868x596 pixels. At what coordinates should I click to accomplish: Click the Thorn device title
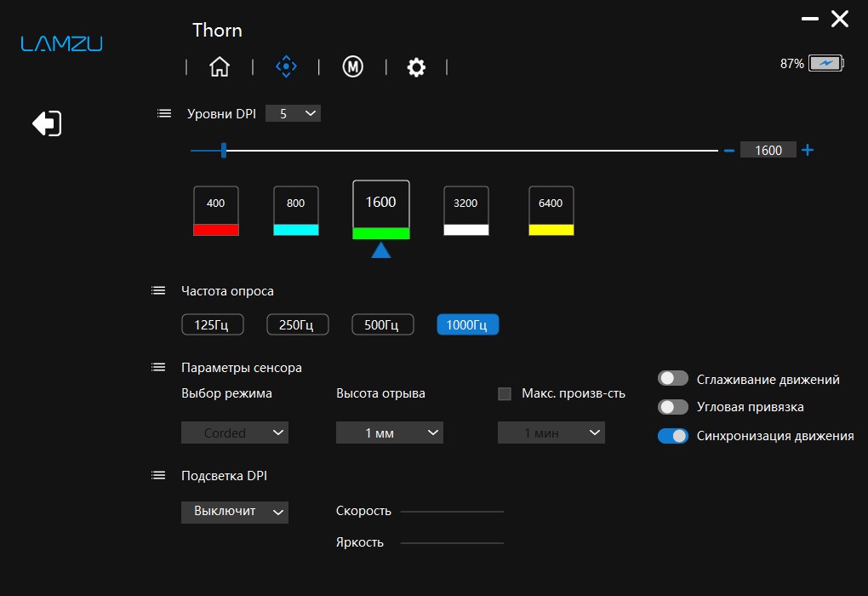coord(217,30)
